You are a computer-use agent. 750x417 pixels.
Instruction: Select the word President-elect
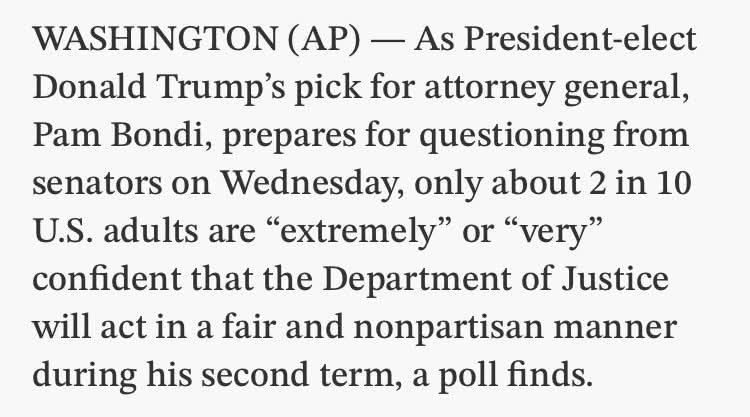(x=580, y=38)
